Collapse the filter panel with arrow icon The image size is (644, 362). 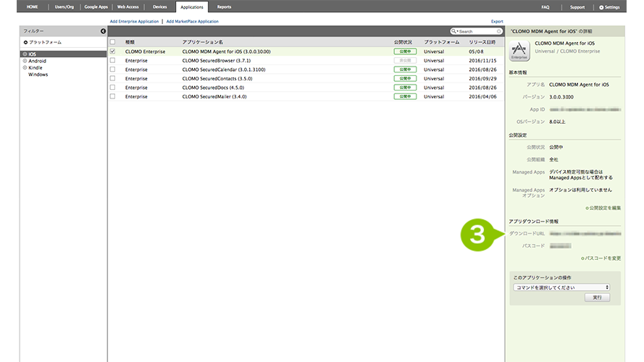click(103, 31)
